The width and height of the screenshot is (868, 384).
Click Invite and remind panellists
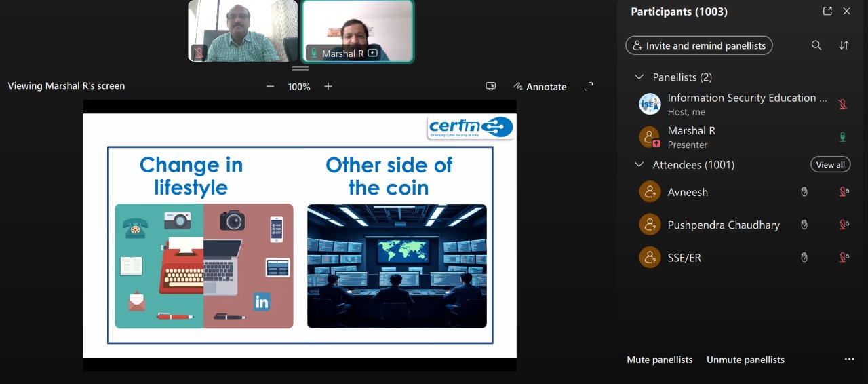698,45
